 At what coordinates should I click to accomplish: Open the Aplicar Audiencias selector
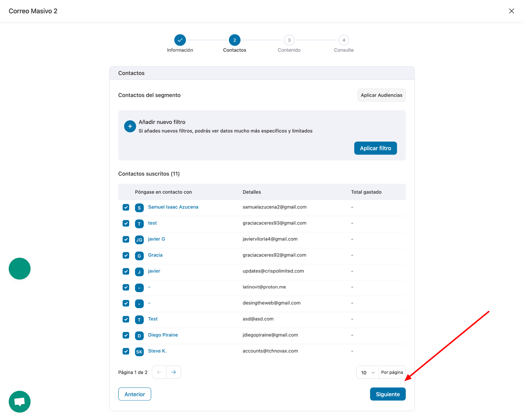click(x=381, y=95)
